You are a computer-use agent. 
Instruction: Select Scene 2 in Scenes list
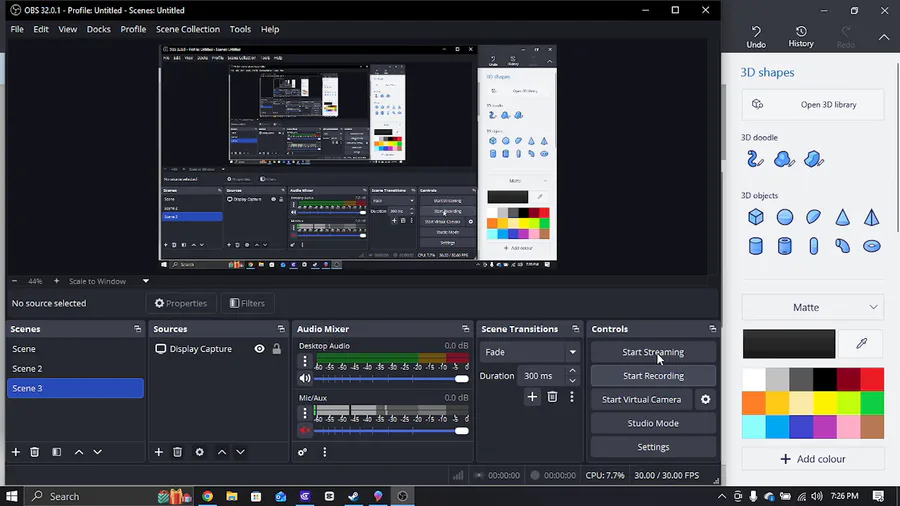click(27, 369)
